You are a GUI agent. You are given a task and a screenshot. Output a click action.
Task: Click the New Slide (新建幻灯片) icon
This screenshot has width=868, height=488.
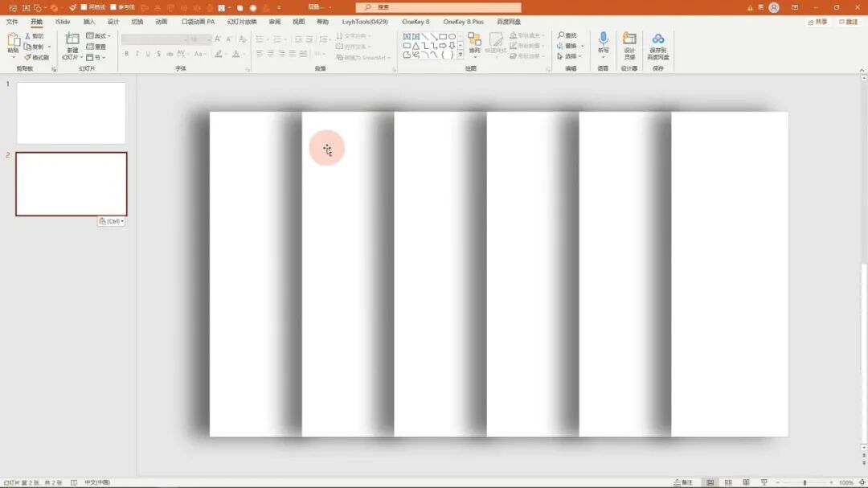72,39
